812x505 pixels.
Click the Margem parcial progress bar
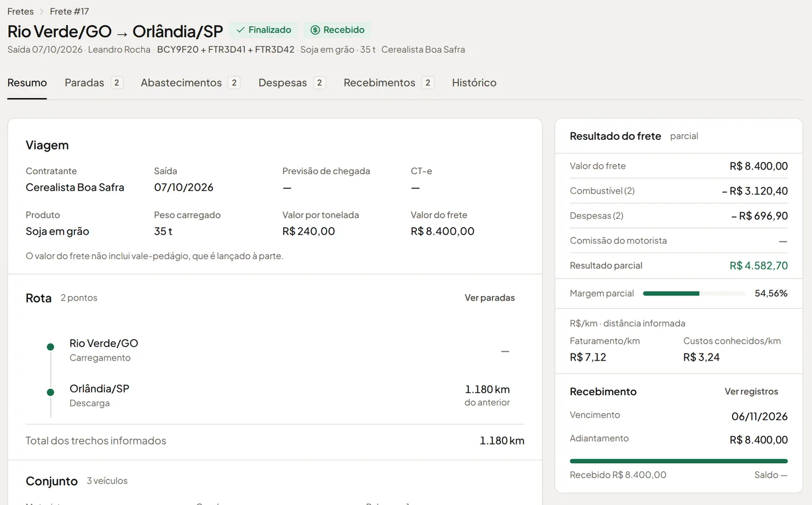694,294
